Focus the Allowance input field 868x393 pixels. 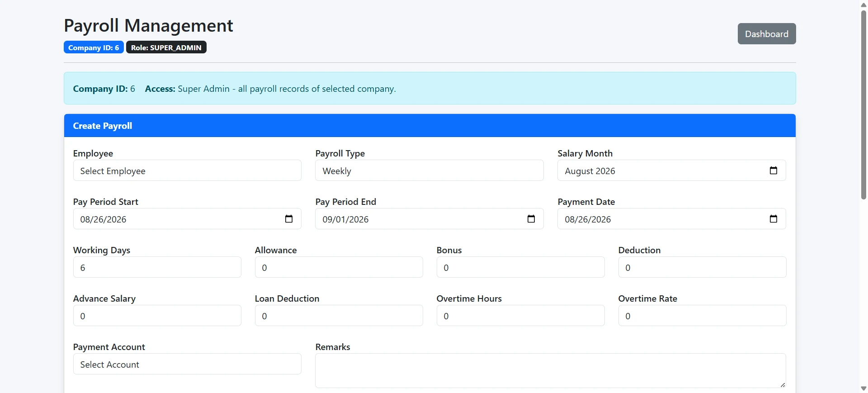[339, 267]
